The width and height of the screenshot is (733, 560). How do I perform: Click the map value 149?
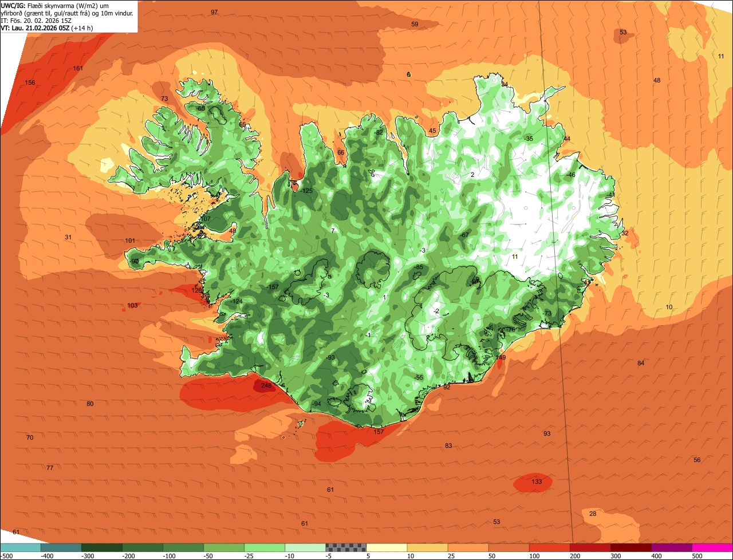point(501,357)
